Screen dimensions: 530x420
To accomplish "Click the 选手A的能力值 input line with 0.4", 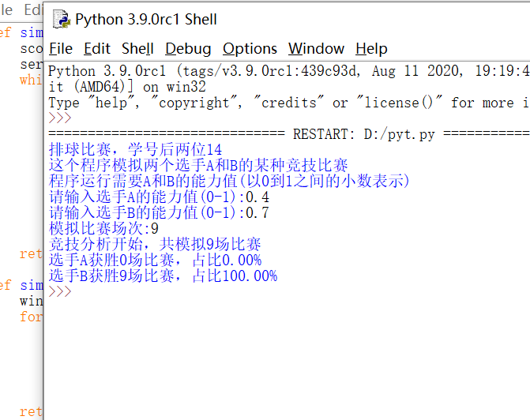I will (159, 197).
